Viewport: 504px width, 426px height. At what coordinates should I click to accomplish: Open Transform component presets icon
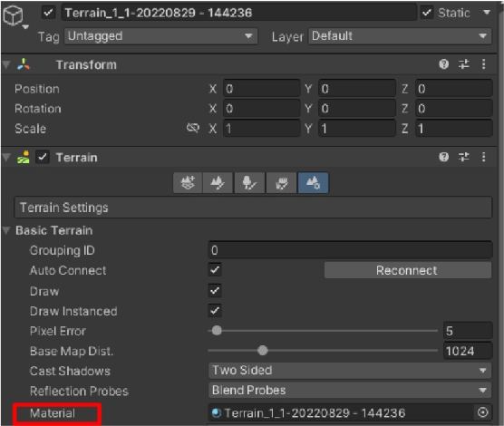click(x=463, y=64)
